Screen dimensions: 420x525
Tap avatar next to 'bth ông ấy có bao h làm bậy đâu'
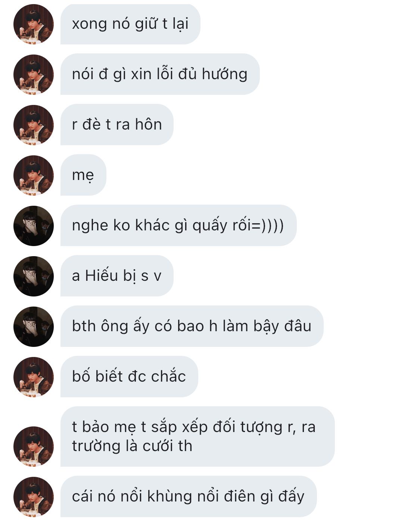pos(34,327)
